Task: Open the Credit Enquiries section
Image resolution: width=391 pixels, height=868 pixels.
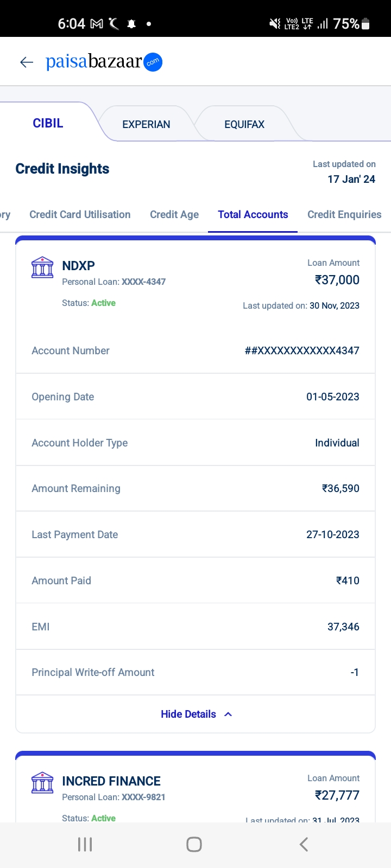Action: click(344, 214)
